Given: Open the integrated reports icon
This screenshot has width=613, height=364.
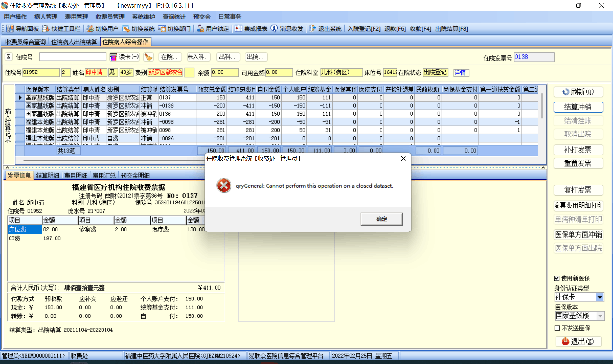Looking at the screenshot, I should click(238, 29).
